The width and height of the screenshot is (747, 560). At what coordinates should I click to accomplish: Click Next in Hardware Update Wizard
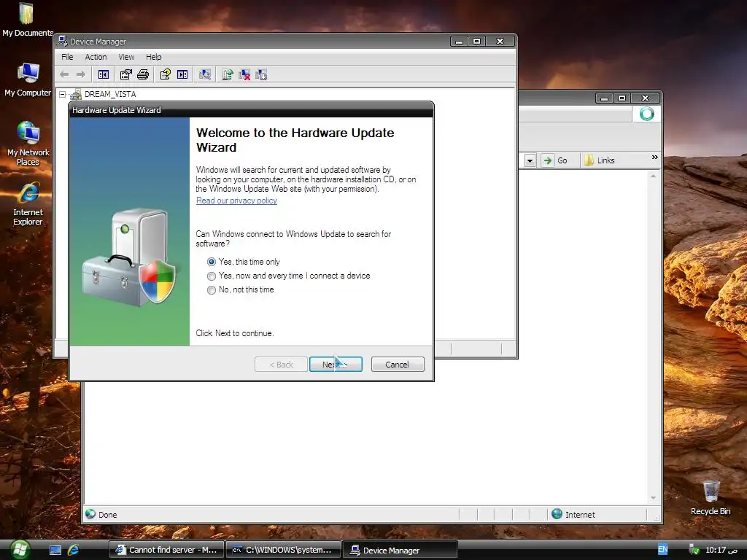(336, 365)
